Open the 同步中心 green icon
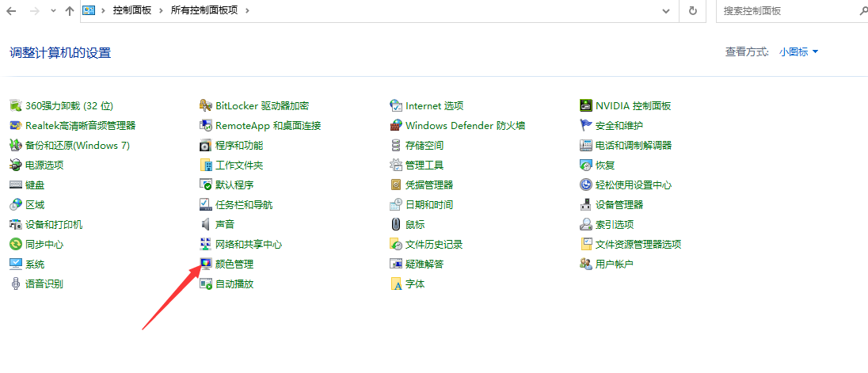868x373 pixels. pyautogui.click(x=16, y=244)
